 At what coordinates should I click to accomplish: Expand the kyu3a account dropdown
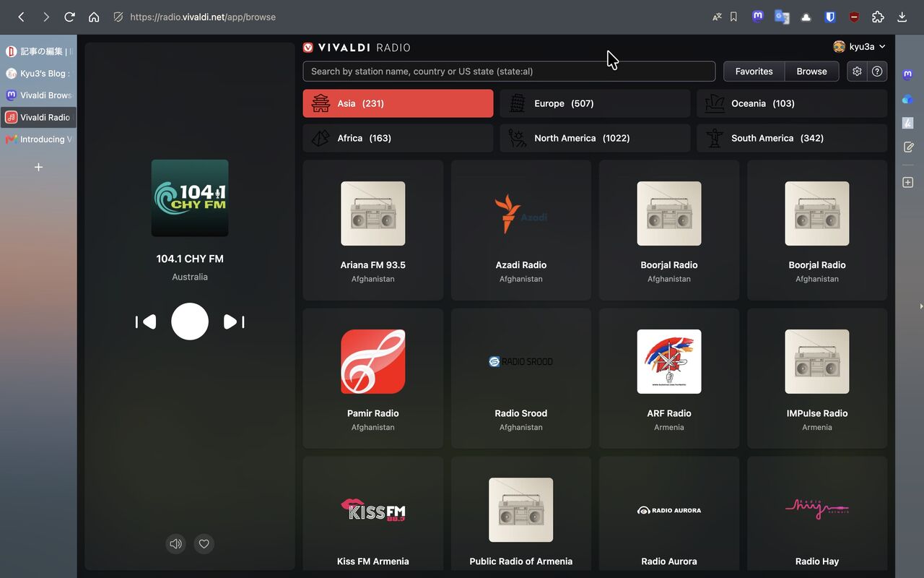(x=859, y=47)
